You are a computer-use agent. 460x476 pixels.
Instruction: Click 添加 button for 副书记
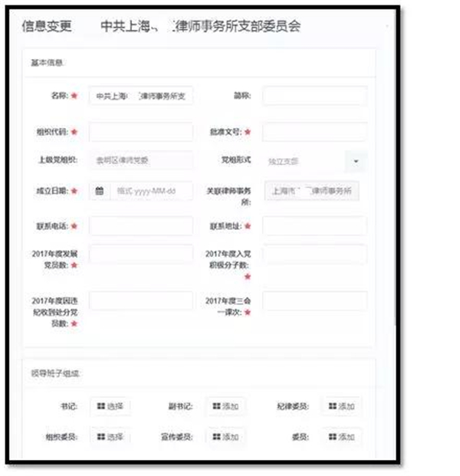point(225,406)
